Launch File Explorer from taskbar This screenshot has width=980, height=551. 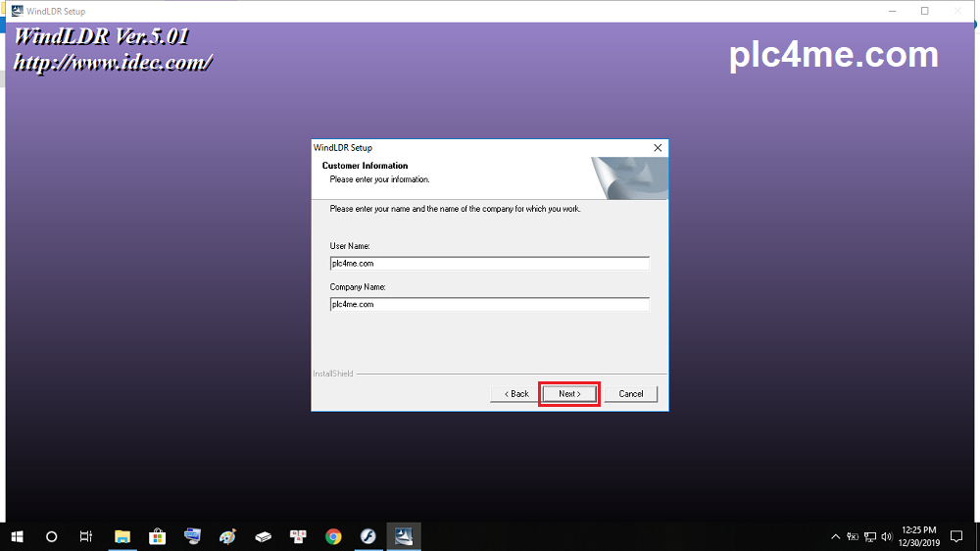[x=122, y=536]
